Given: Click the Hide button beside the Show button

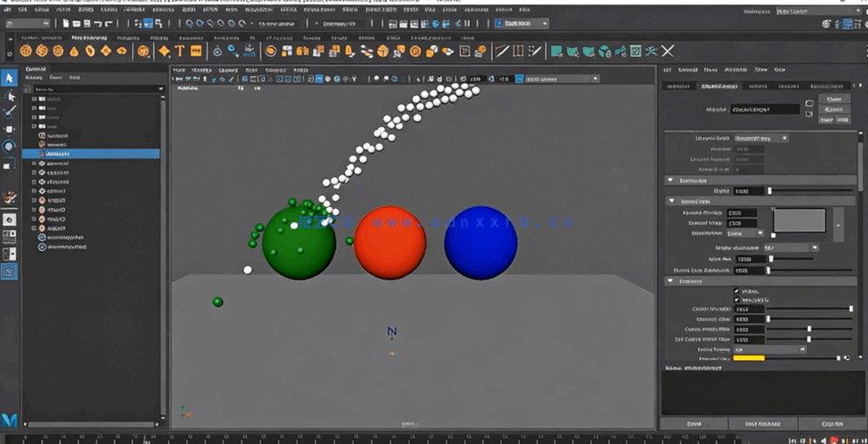Looking at the screenshot, I should (843, 120).
